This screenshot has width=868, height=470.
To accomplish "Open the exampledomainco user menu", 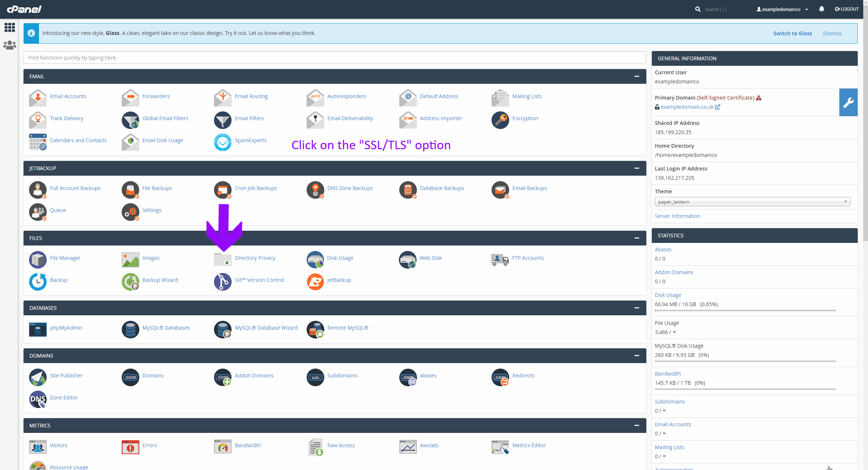I will point(782,9).
